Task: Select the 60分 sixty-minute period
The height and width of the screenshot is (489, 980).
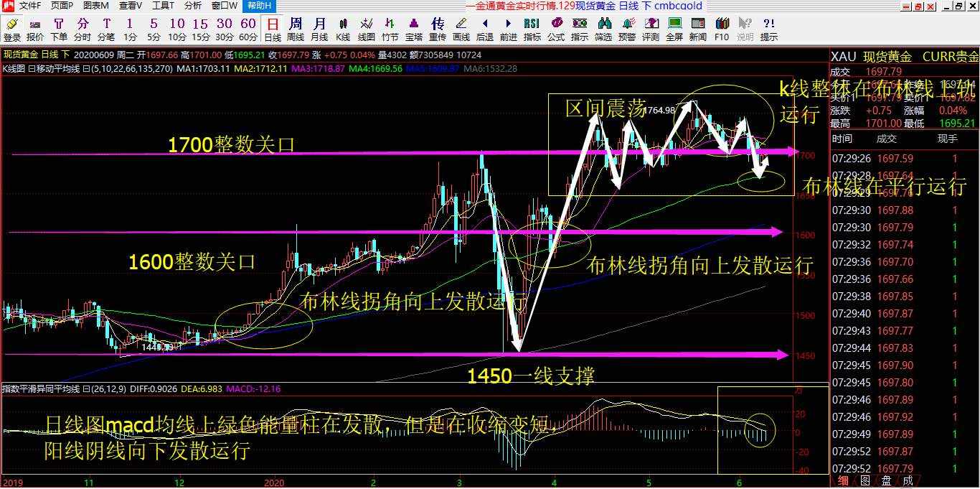Action: [248, 29]
